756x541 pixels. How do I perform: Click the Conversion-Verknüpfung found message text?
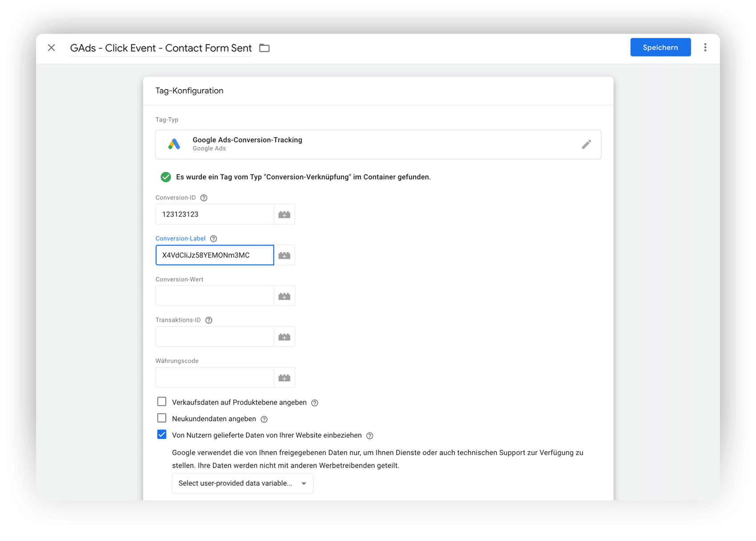tap(303, 177)
